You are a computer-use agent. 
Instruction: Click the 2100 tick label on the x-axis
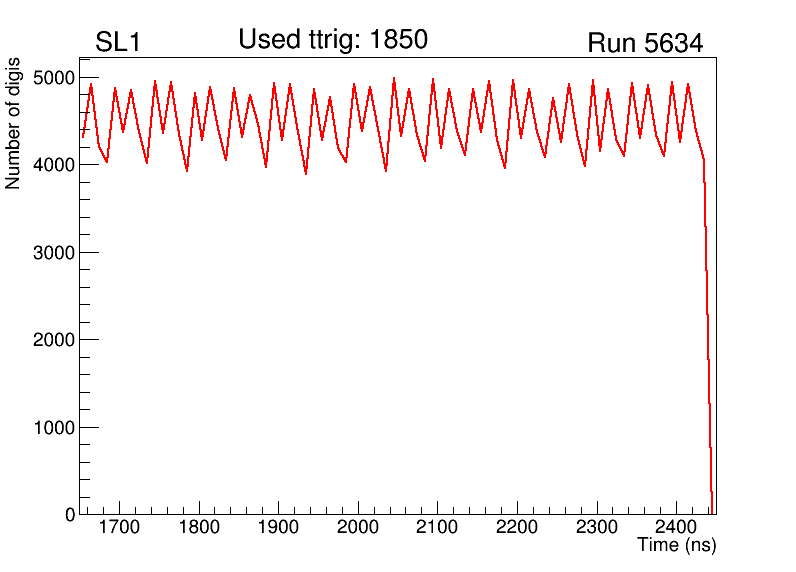click(437, 527)
